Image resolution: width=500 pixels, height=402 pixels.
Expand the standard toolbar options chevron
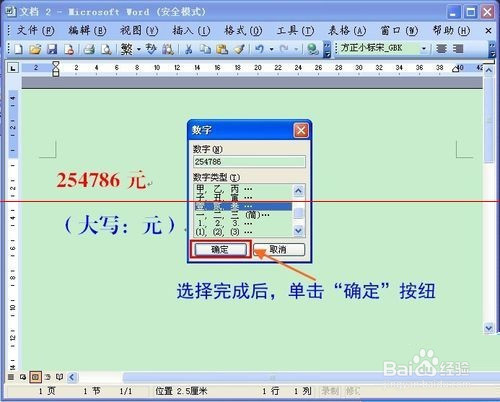coord(327,49)
